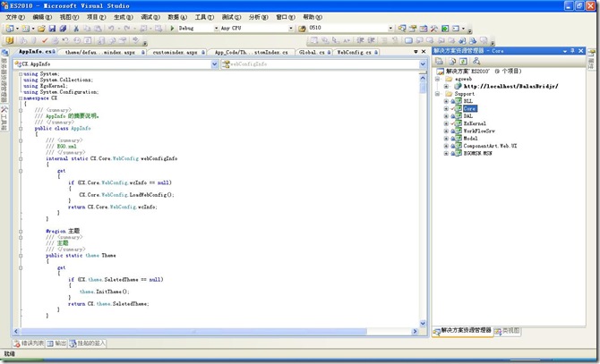
Task: Pin the Solution Explorer panel with auto-hide pushpin
Action: [x=574, y=52]
